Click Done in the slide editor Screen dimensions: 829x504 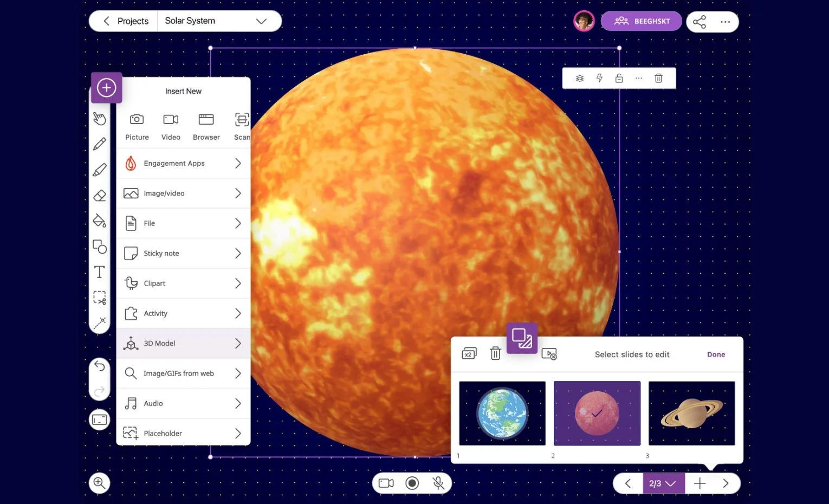point(716,354)
